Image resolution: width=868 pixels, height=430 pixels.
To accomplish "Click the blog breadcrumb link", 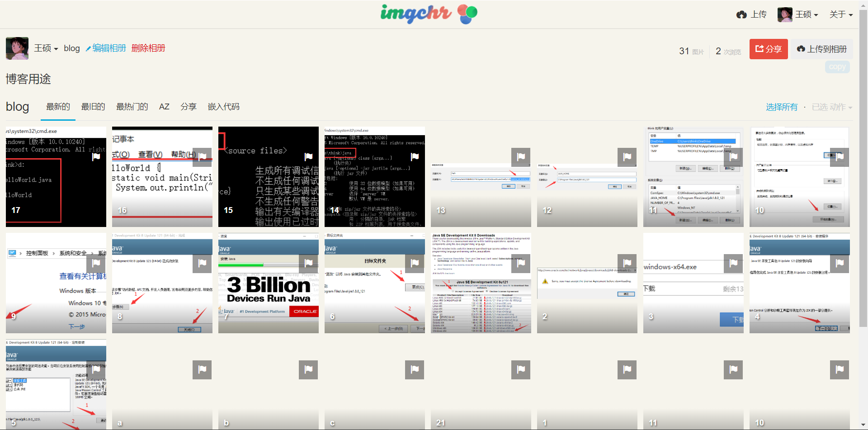I will pos(71,48).
